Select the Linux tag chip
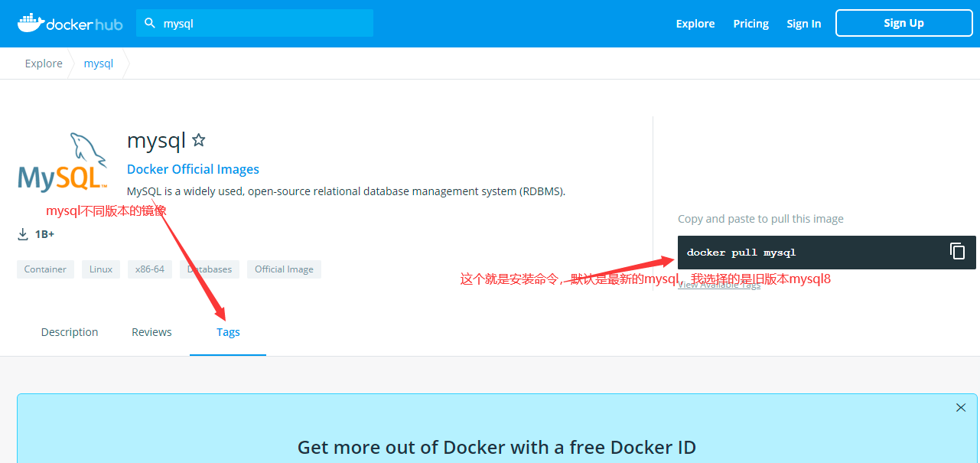980x463 pixels. pyautogui.click(x=101, y=269)
